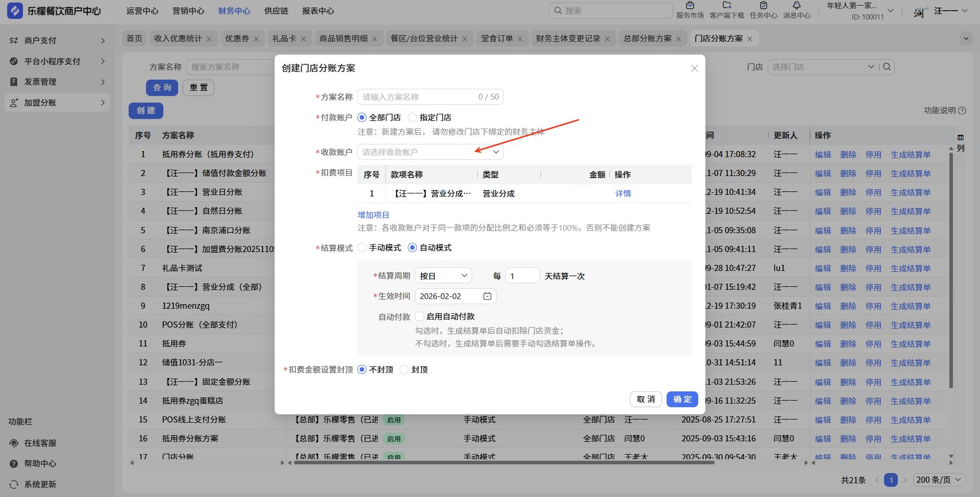Click the 确定 confirm button
Viewport: 980px width, 497px height.
click(x=682, y=400)
